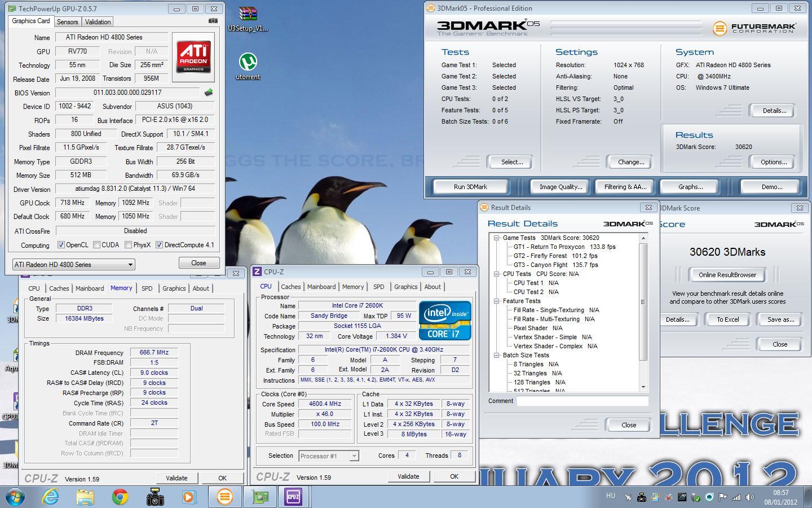Click the GPU-Z BIOS save chip icon
812x508 pixels.
[209, 92]
